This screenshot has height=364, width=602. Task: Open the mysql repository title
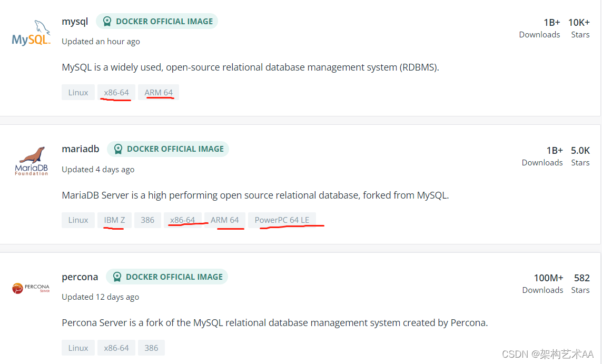[x=75, y=22]
